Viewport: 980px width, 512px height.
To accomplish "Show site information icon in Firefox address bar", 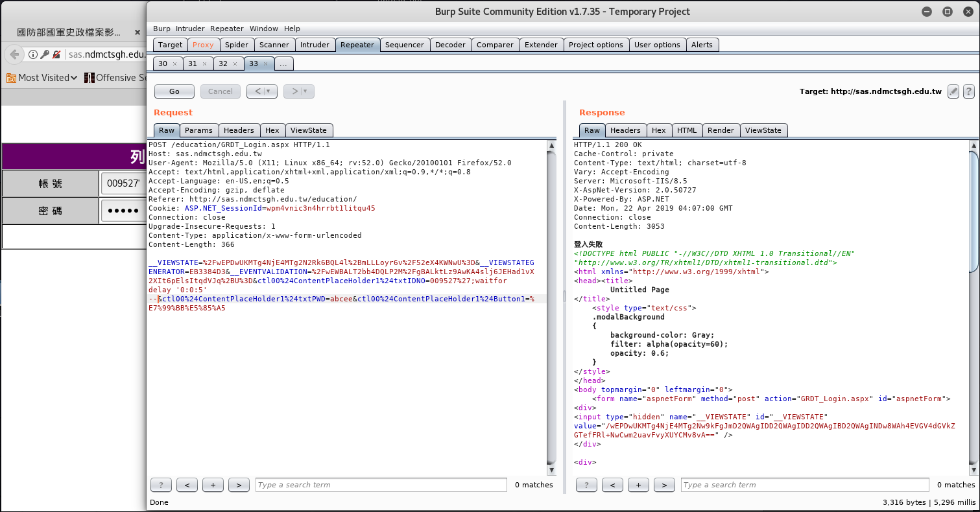I will point(33,54).
